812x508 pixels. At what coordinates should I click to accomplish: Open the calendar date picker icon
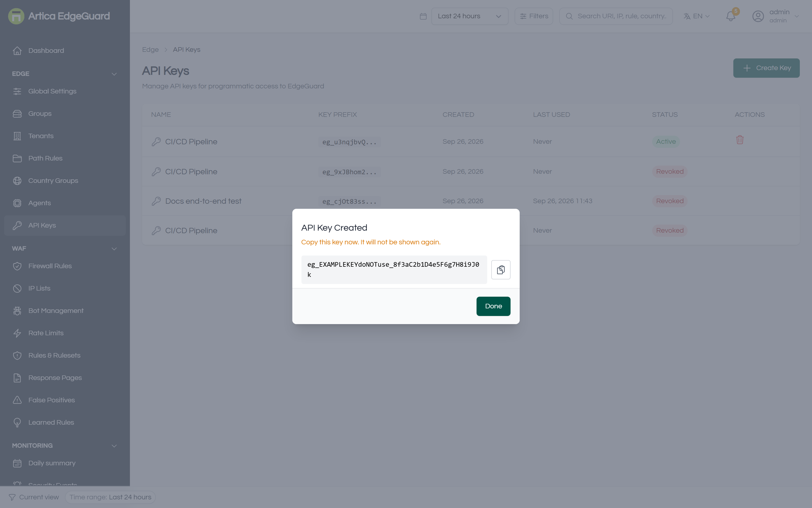[x=423, y=16]
